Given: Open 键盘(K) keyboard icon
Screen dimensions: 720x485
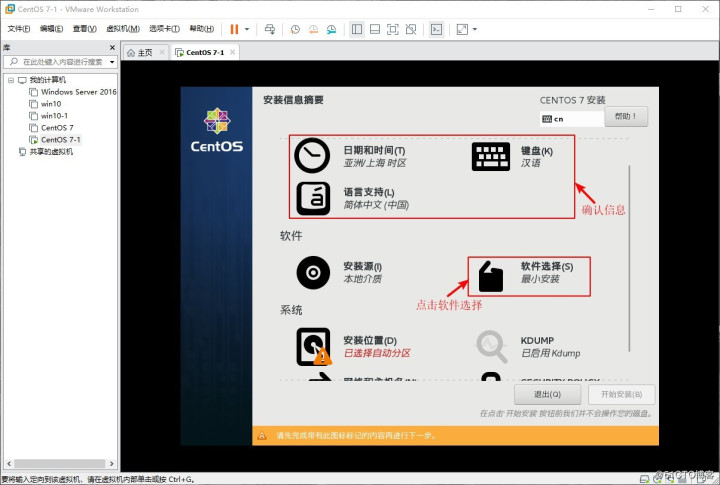Looking at the screenshot, I should (x=491, y=157).
